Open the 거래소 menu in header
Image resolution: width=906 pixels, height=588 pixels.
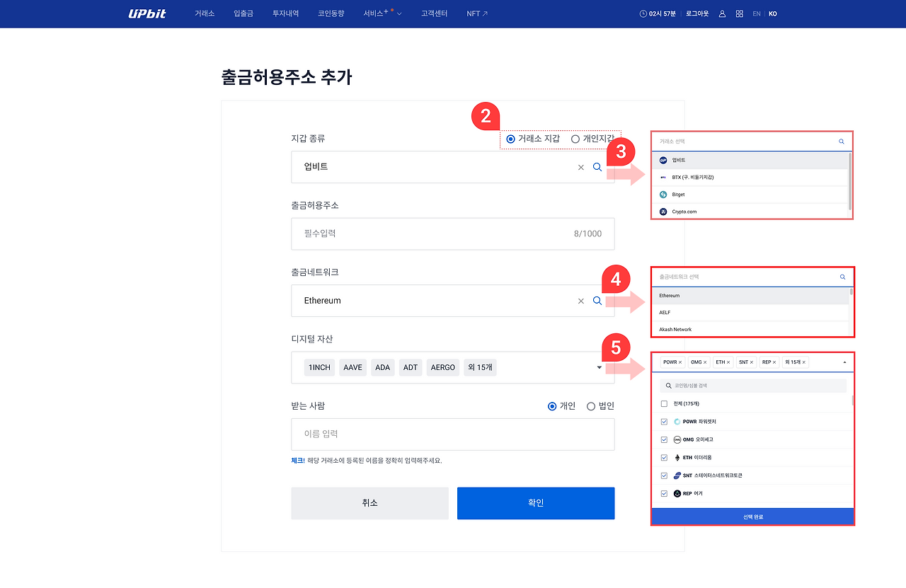click(205, 13)
